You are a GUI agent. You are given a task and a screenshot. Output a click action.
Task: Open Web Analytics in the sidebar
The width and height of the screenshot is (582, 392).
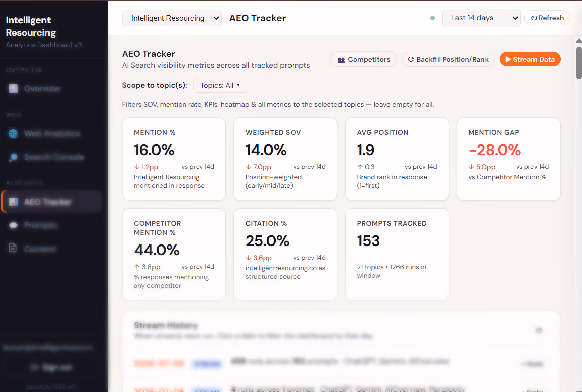click(51, 134)
